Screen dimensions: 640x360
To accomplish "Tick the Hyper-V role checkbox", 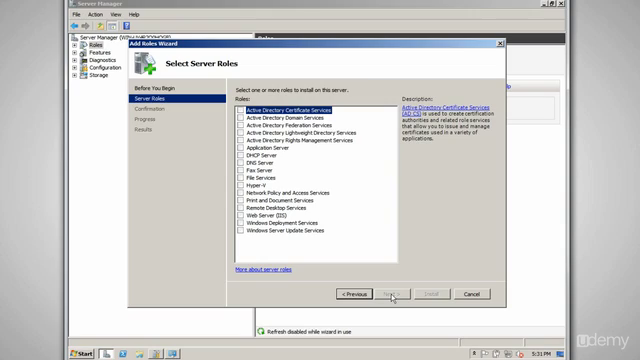I will click(240, 185).
